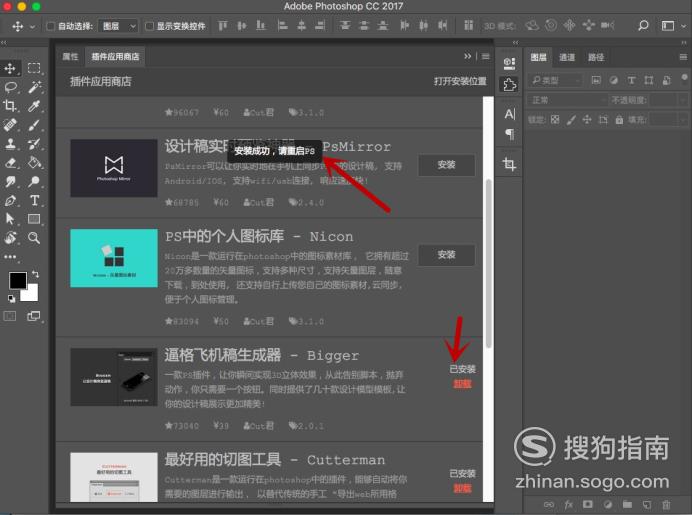Select the Lasso tool
The height and width of the screenshot is (515, 692).
(x=10, y=87)
